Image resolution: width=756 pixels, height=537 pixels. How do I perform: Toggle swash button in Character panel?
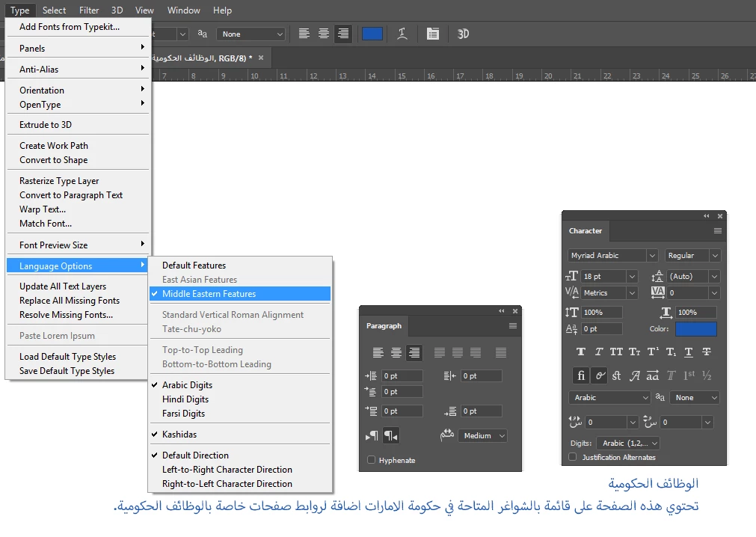click(635, 375)
